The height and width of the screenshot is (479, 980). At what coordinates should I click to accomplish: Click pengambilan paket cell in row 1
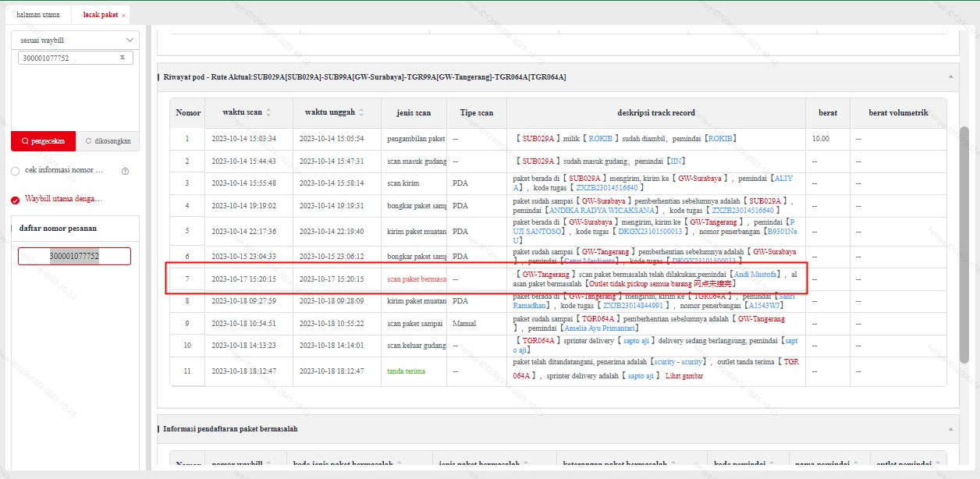pos(417,139)
